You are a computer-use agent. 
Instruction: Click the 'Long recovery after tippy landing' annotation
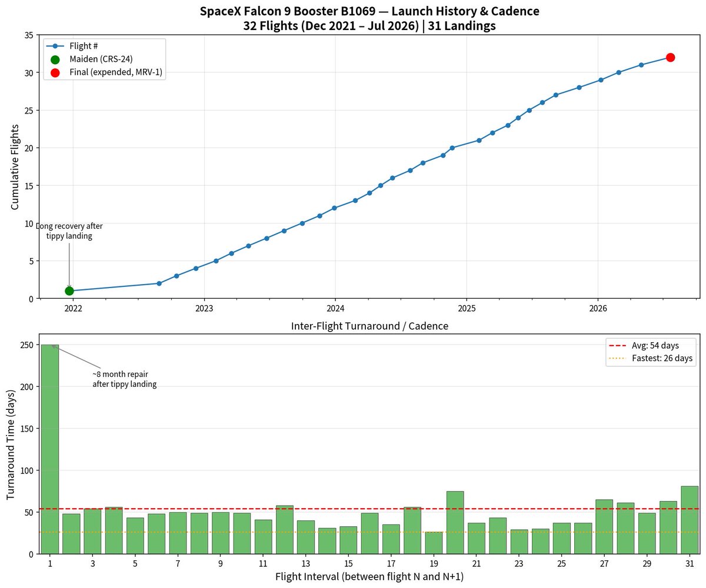point(69,231)
